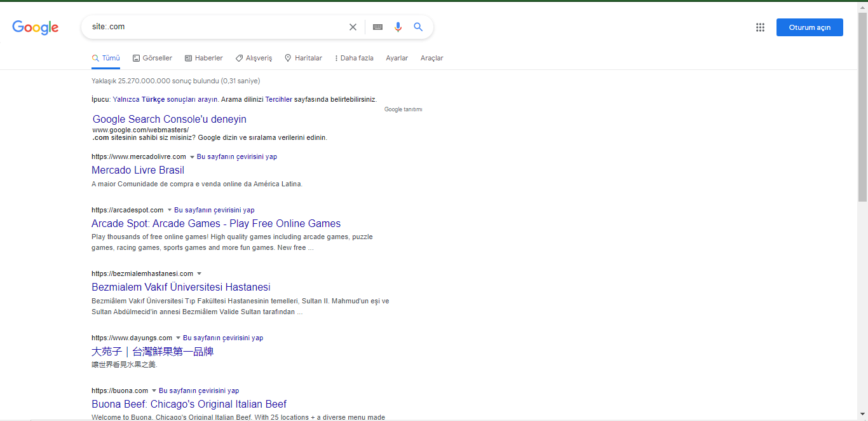The height and width of the screenshot is (421, 868).
Task: Select the Tümü tab
Action: [106, 58]
